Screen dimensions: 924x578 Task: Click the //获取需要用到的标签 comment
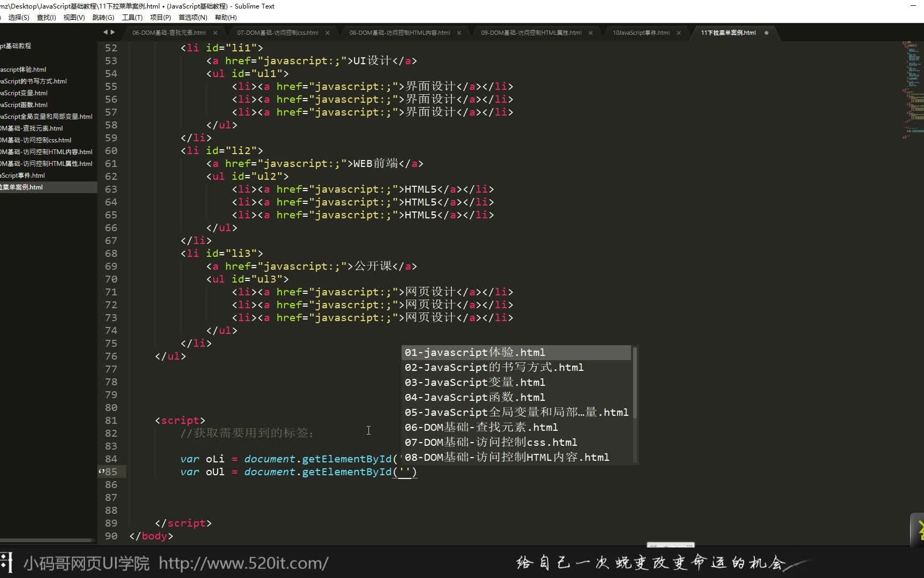coord(247,433)
